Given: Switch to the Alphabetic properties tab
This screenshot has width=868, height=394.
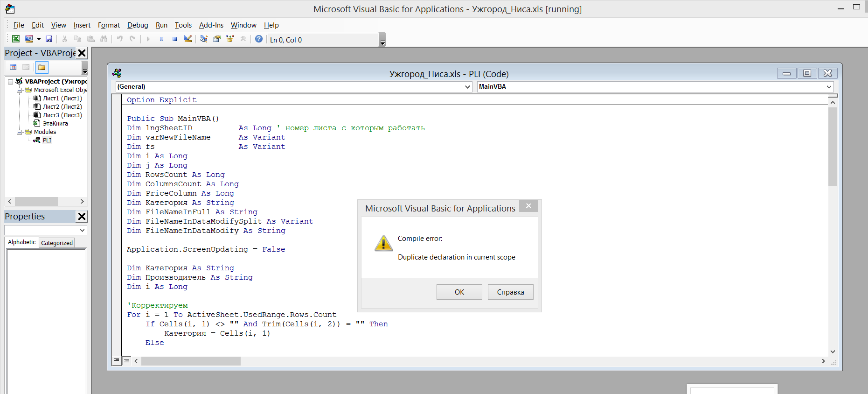Looking at the screenshot, I should pyautogui.click(x=22, y=242).
